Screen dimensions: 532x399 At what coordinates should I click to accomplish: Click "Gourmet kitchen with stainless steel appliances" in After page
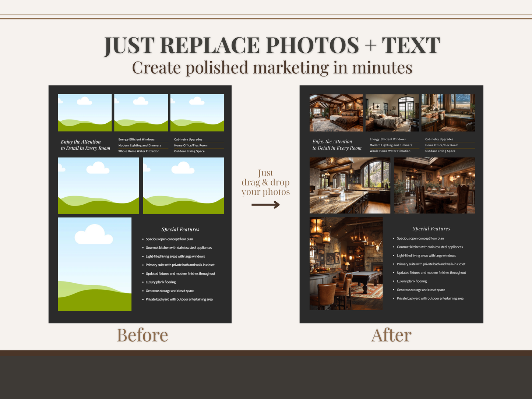point(430,247)
